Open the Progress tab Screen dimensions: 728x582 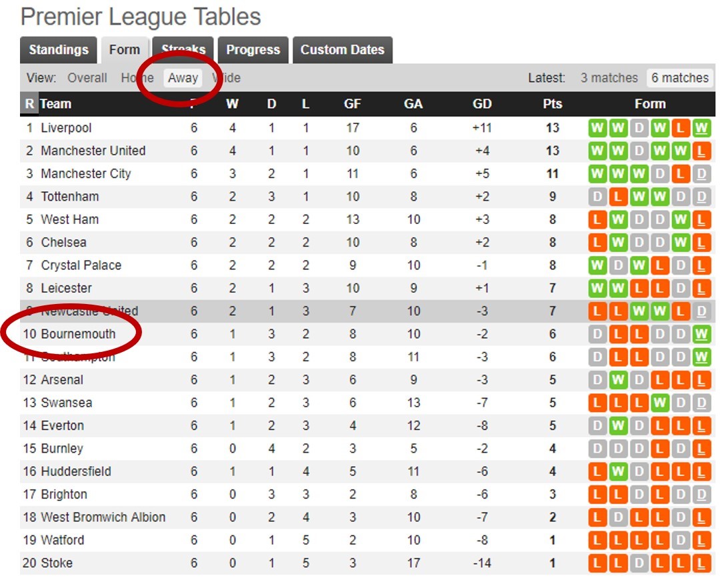(x=253, y=49)
